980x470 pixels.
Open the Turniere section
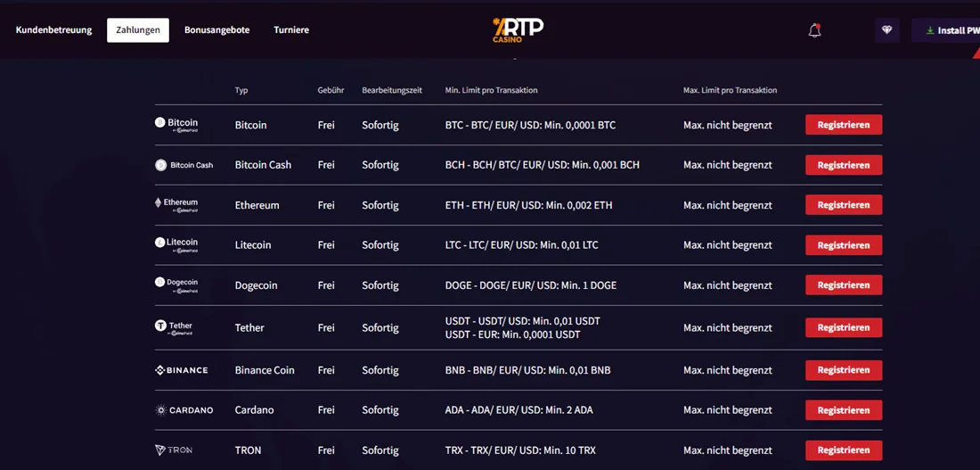[x=291, y=30]
